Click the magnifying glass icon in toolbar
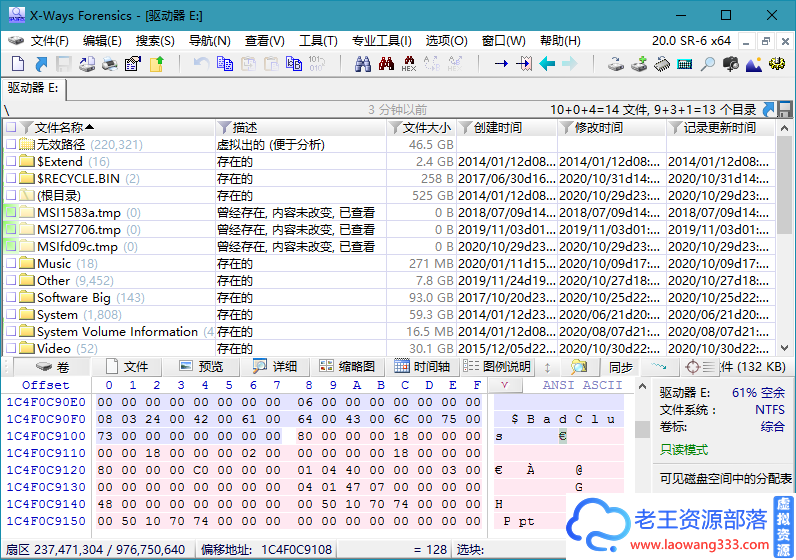 (x=708, y=64)
